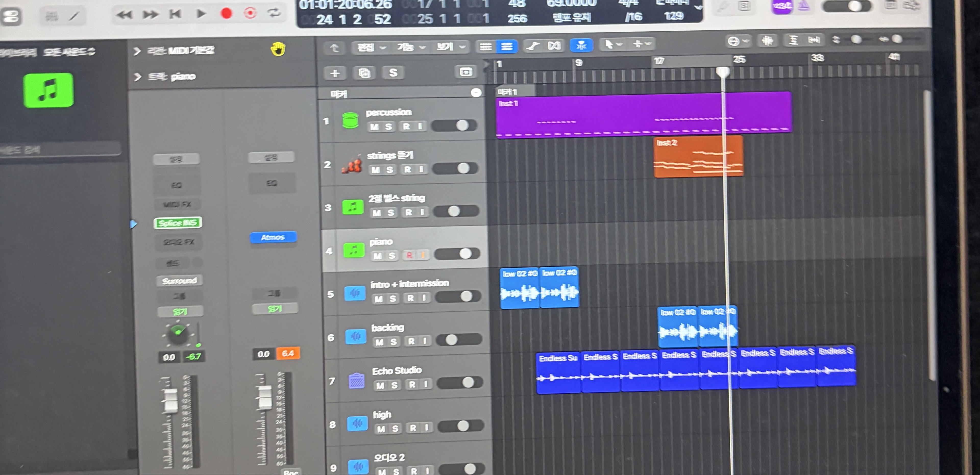
Task: Click the tempo display value
Action: (x=571, y=4)
